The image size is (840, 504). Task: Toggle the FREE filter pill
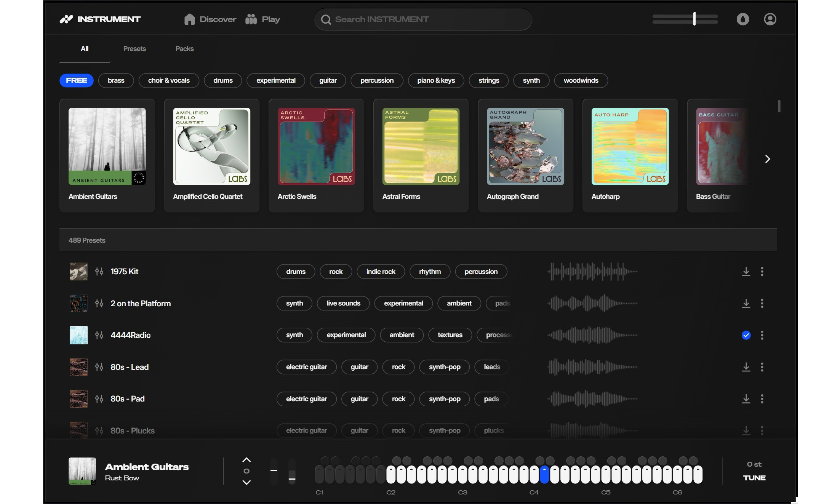pyautogui.click(x=77, y=80)
